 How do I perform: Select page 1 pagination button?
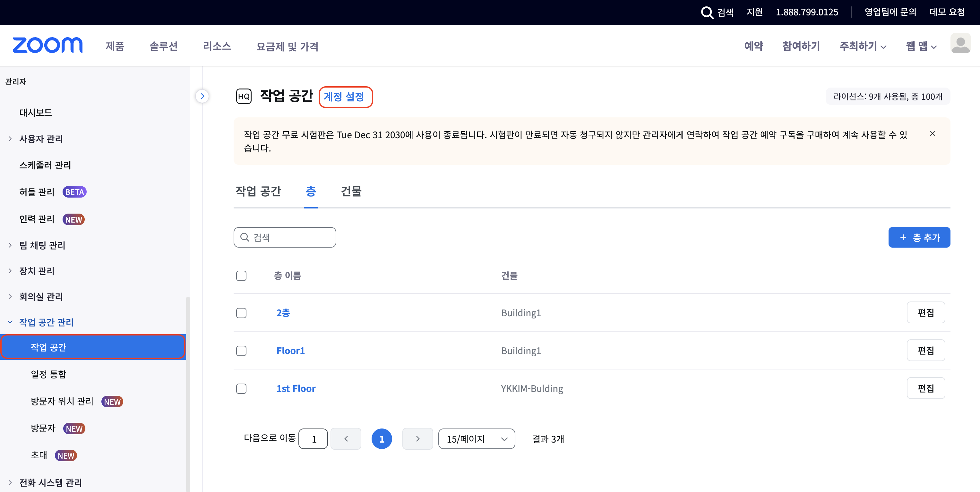coord(382,439)
